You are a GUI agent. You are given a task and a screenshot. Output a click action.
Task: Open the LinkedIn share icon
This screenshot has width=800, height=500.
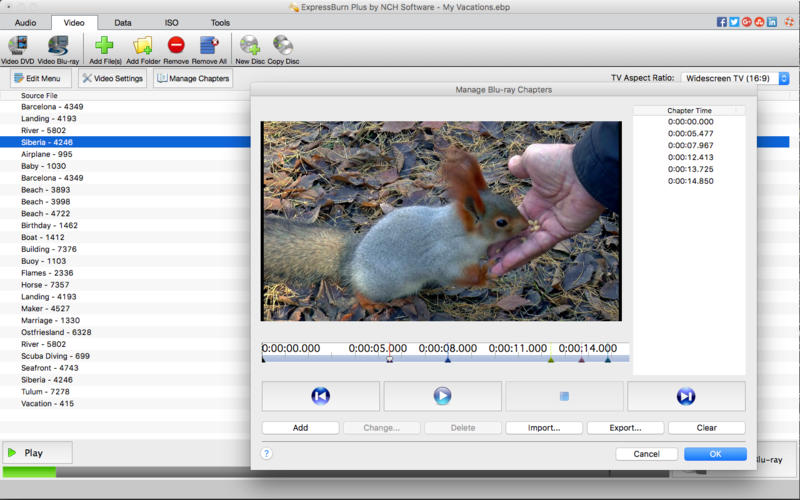pyautogui.click(x=772, y=22)
